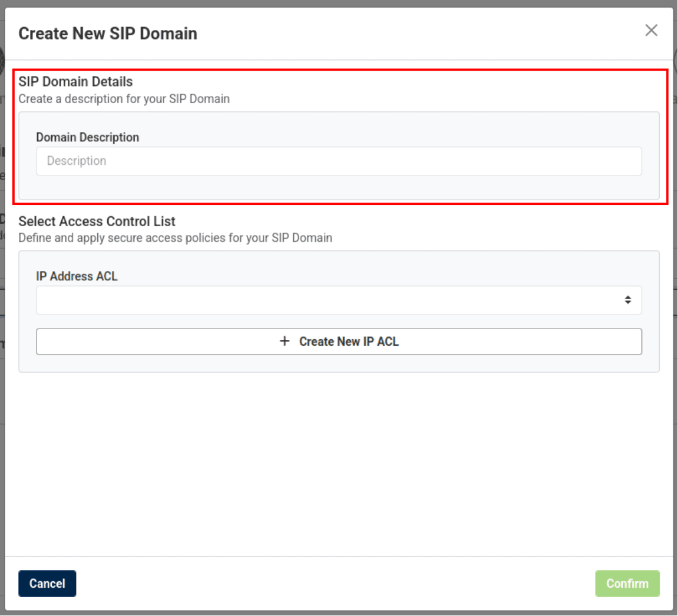678x616 pixels.
Task: Cancel the SIP domain creation
Action: pyautogui.click(x=47, y=584)
